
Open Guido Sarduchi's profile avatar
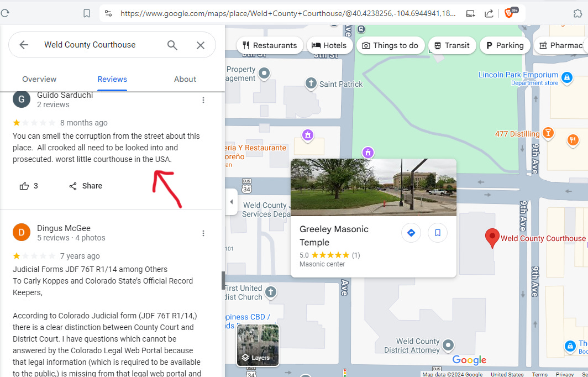pyautogui.click(x=22, y=100)
